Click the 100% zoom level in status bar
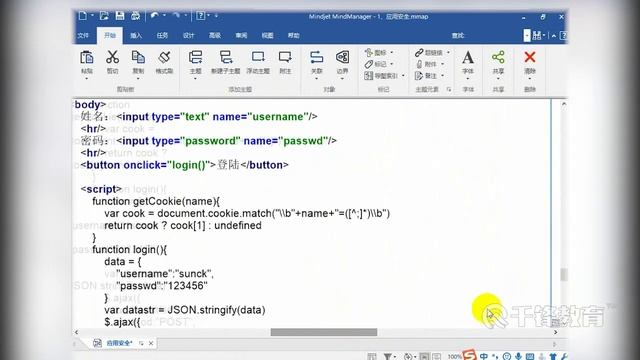640x360 pixels. coord(454,357)
